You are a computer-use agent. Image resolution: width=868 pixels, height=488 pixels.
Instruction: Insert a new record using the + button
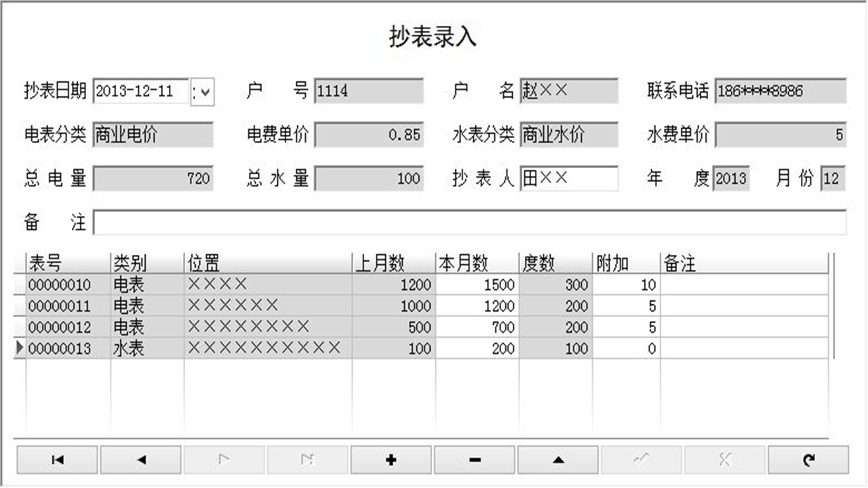tap(391, 459)
